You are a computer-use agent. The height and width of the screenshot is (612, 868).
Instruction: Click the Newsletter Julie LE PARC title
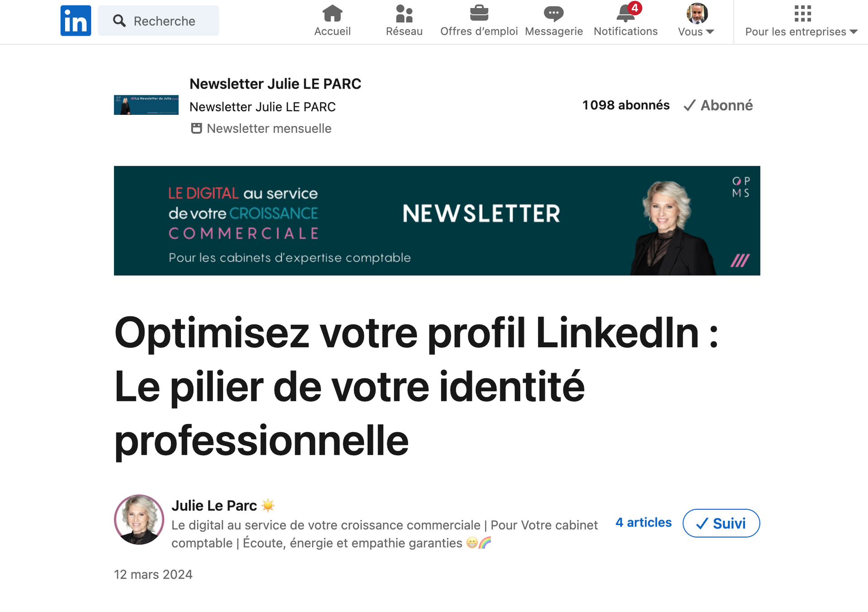(x=275, y=84)
